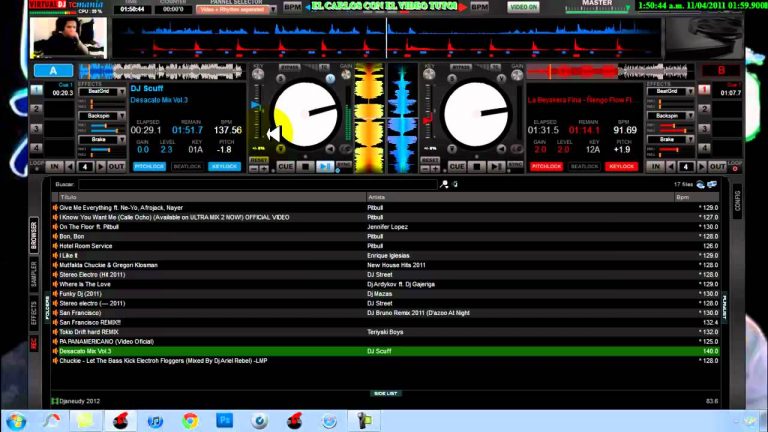Open deck A BeatGrid effect dropdown
The width and height of the screenshot is (768, 432).
[121, 92]
